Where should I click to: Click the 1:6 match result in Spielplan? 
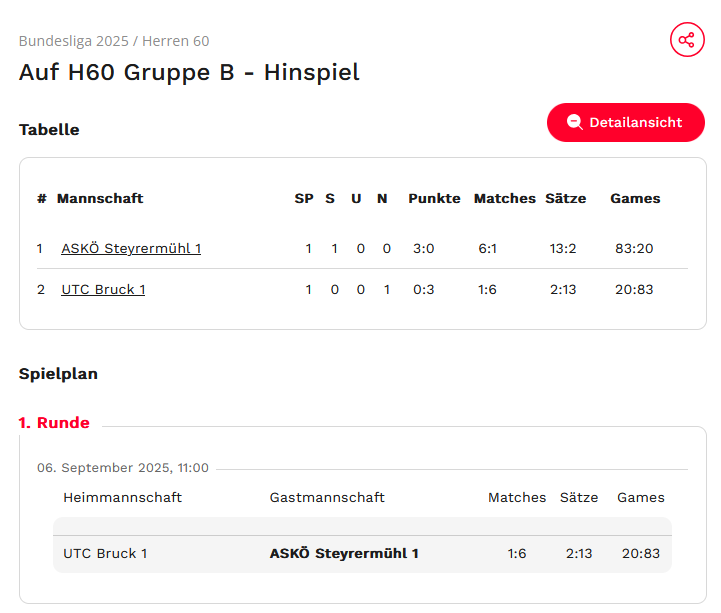[x=517, y=553]
